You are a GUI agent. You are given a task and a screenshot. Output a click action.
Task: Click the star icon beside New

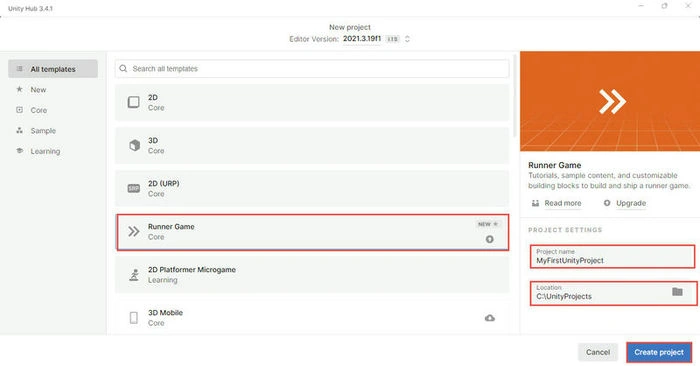click(x=19, y=89)
